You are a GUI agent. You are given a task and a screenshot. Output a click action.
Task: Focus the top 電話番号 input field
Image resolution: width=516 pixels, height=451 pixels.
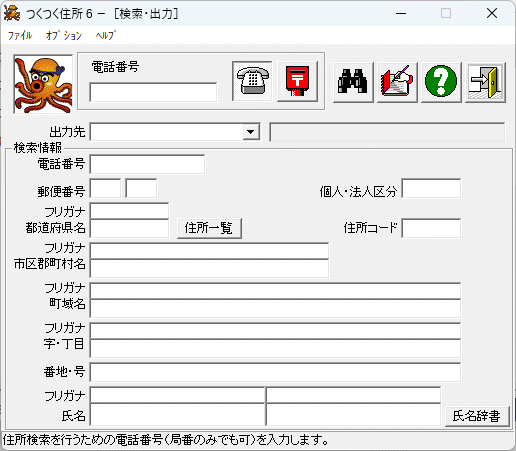pyautogui.click(x=153, y=92)
